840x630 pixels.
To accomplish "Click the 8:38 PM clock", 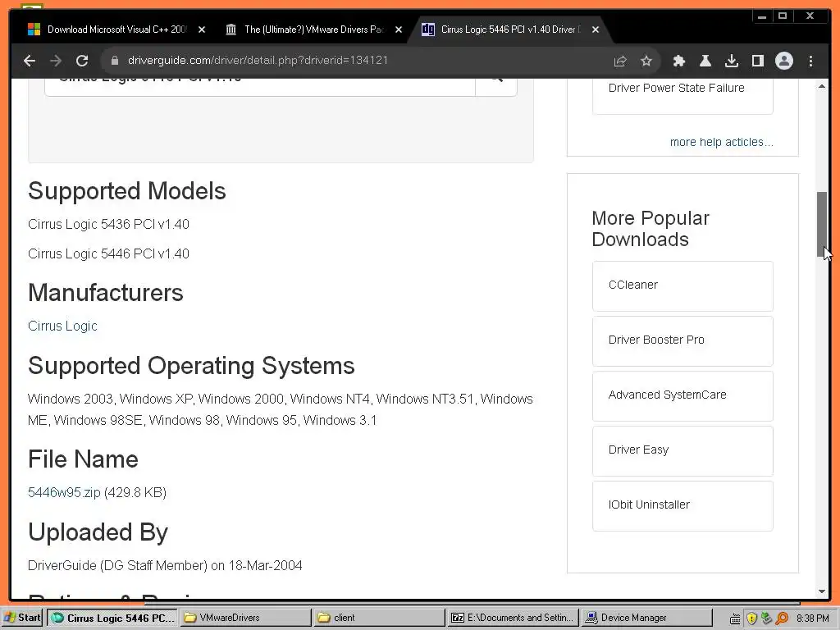I will 813,619.
